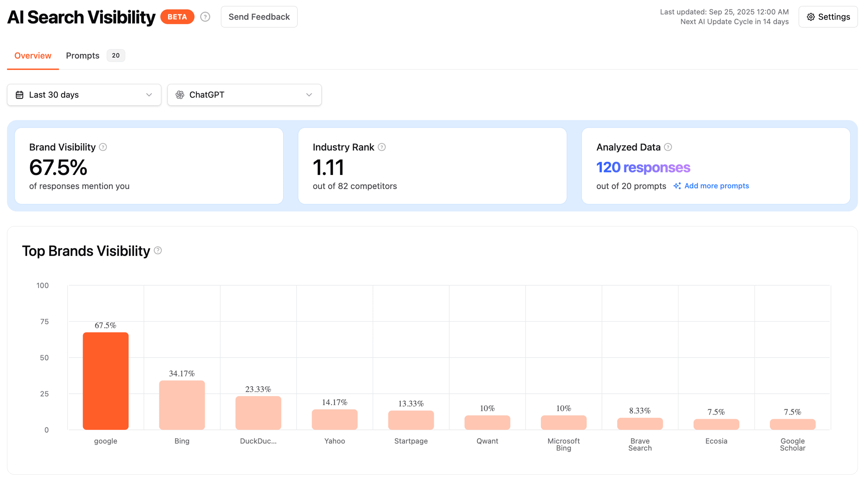This screenshot has width=868, height=482.
Task: Click the BETA badge
Action: (x=177, y=17)
